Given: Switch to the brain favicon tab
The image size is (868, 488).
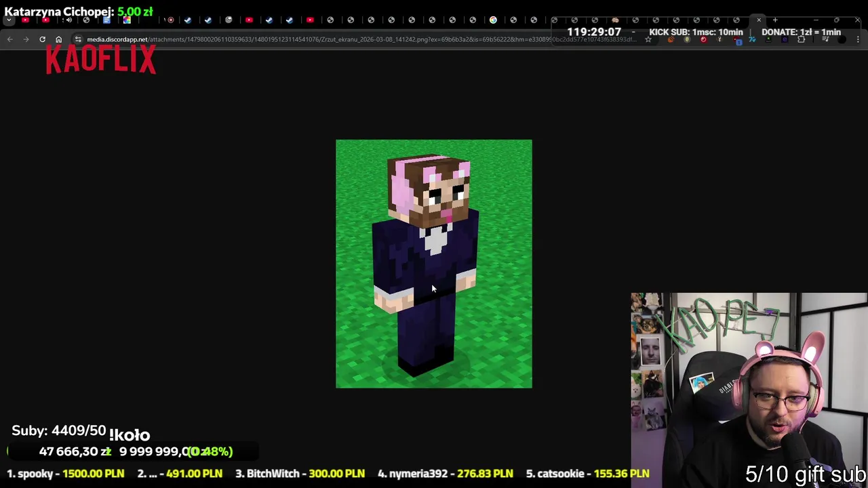Looking at the screenshot, I should 615,20.
